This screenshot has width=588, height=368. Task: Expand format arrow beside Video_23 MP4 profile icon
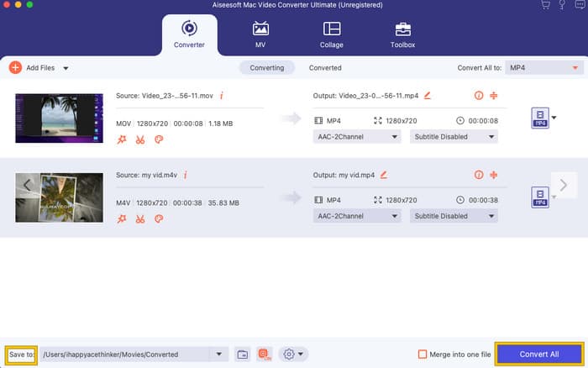coord(554,118)
